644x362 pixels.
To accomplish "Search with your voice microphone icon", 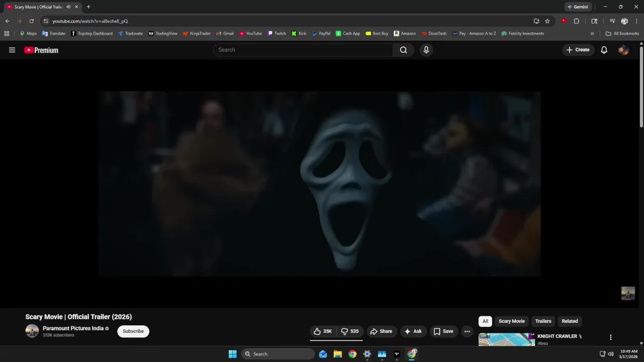I will tap(426, 50).
